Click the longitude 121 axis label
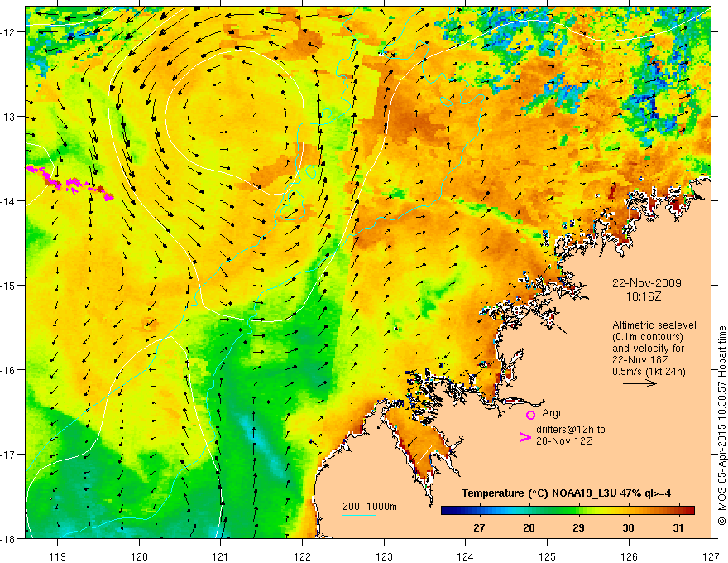728x563 pixels. tap(221, 557)
